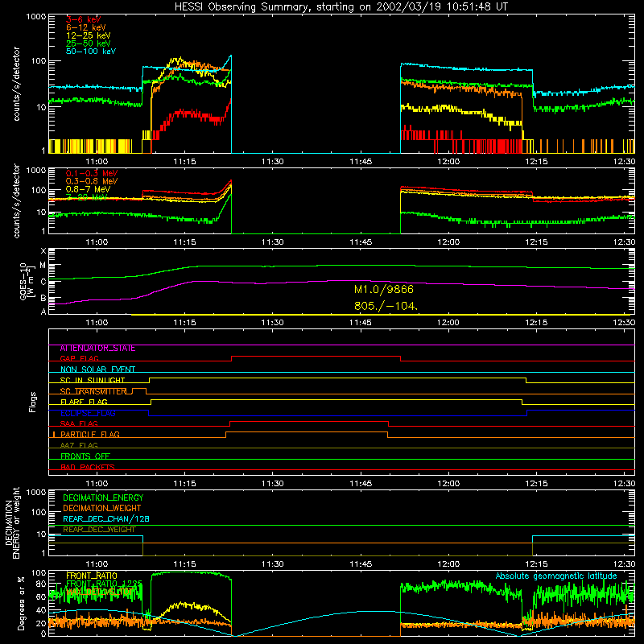Viewport: 644px width, 644px height.
Task: Select the 'SC_IN_SUNLIGHT' flag label
Action: tap(93, 380)
